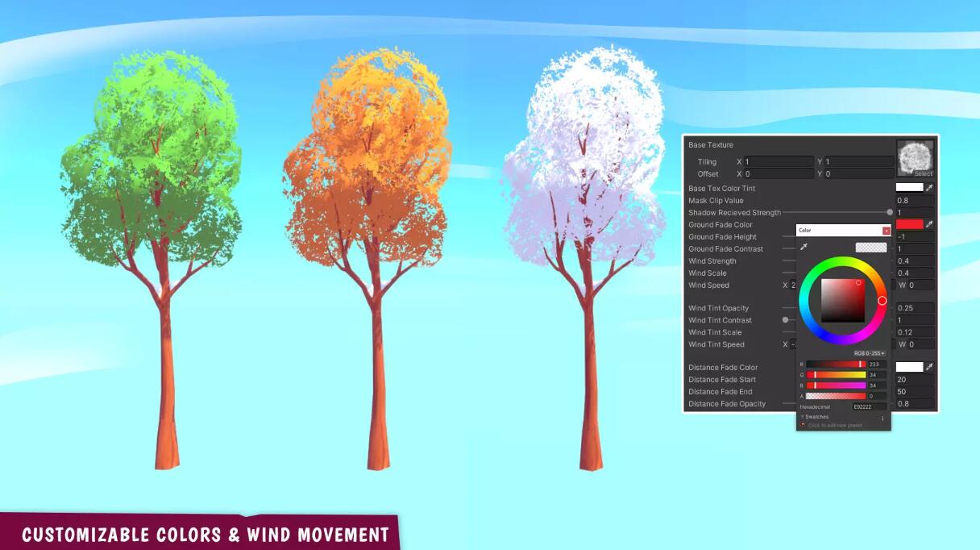The image size is (980, 550).
Task: Pick screen color with Color window eyedropper
Action: point(804,248)
